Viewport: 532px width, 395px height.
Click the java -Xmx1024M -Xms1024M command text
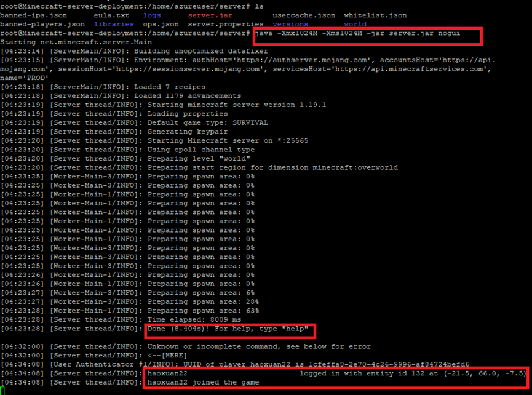357,33
